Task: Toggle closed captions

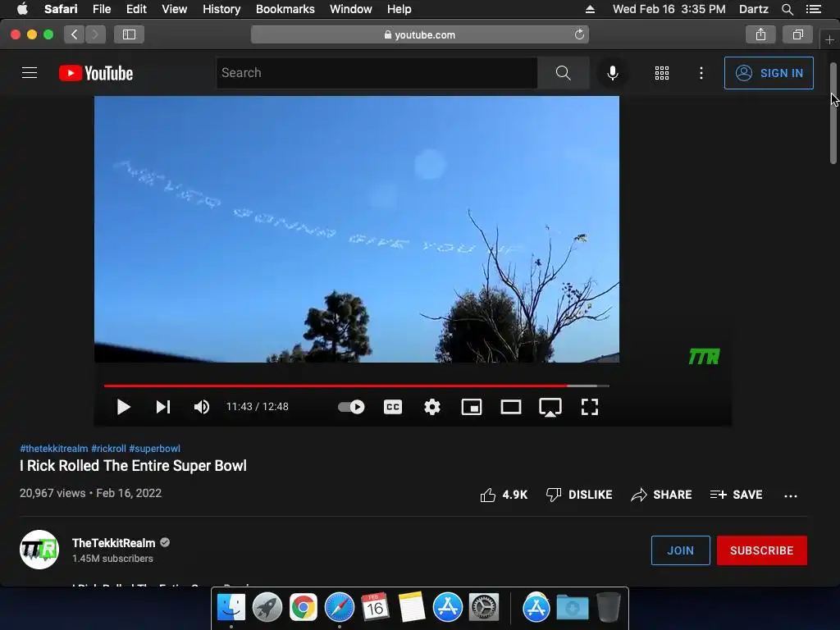Action: pyautogui.click(x=393, y=407)
